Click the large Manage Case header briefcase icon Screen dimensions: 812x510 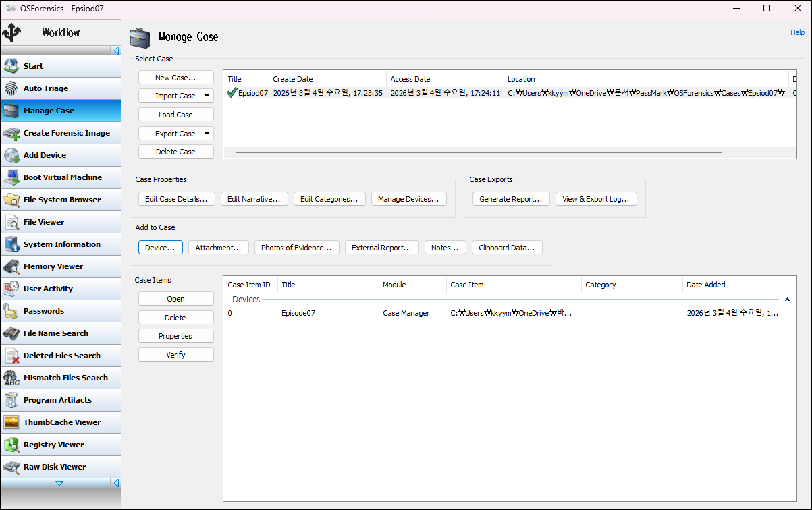point(140,36)
